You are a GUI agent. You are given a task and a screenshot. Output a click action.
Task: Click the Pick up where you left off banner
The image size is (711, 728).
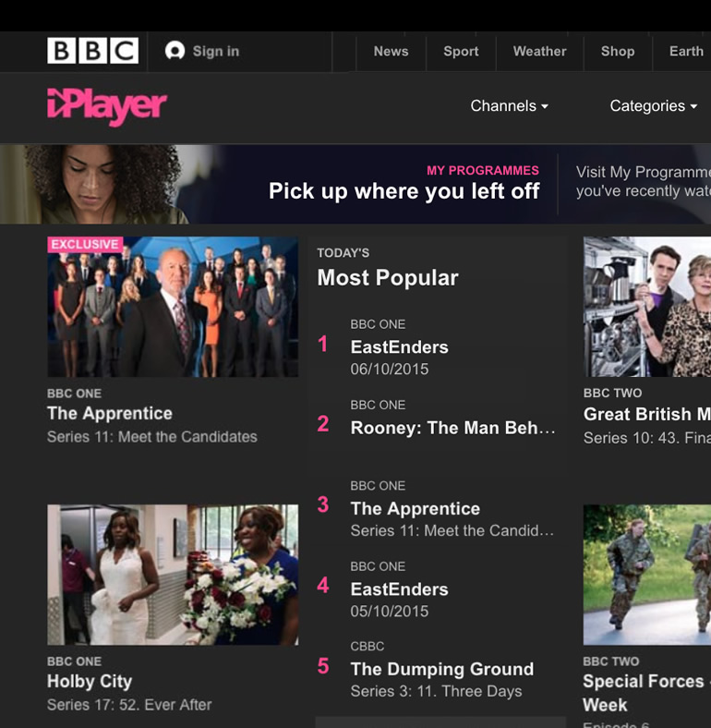point(355,185)
